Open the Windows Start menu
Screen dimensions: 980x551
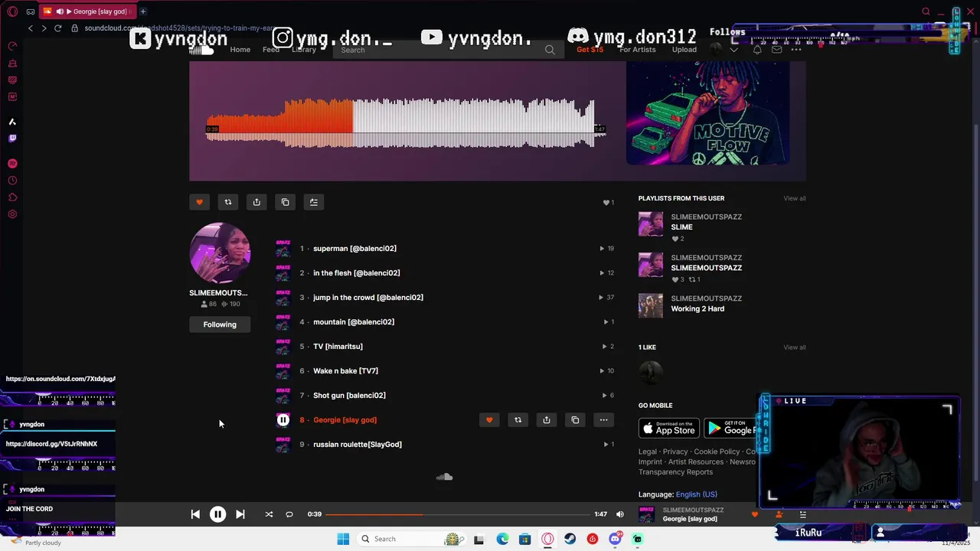coord(343,539)
